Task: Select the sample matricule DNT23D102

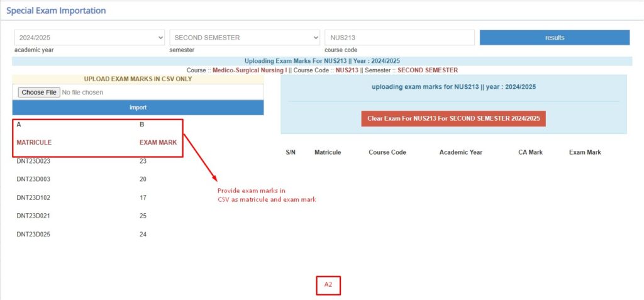Action: (33, 197)
